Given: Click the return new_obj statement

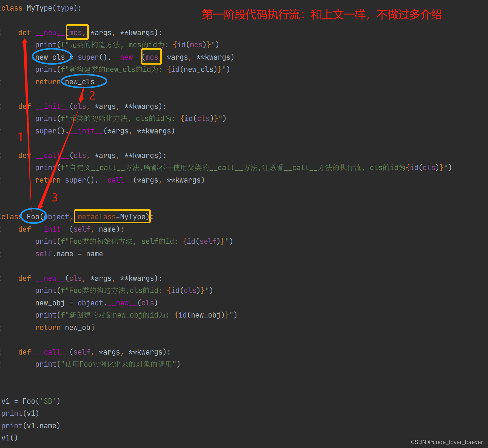Looking at the screenshot, I should tap(65, 327).
